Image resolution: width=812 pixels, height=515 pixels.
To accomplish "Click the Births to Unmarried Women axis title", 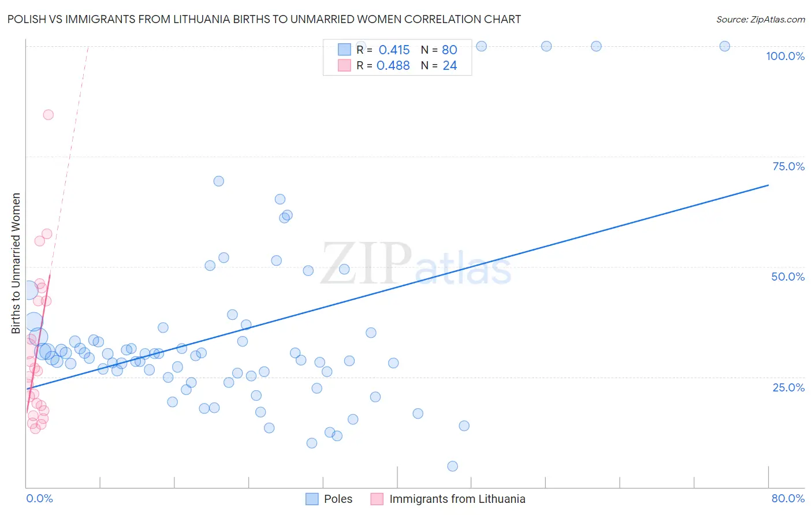I will coord(16,263).
